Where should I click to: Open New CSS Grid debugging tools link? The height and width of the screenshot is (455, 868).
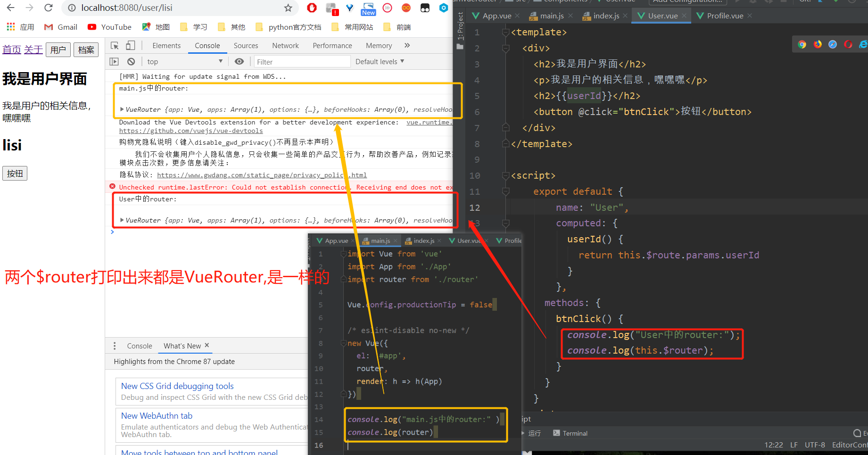coord(177,386)
